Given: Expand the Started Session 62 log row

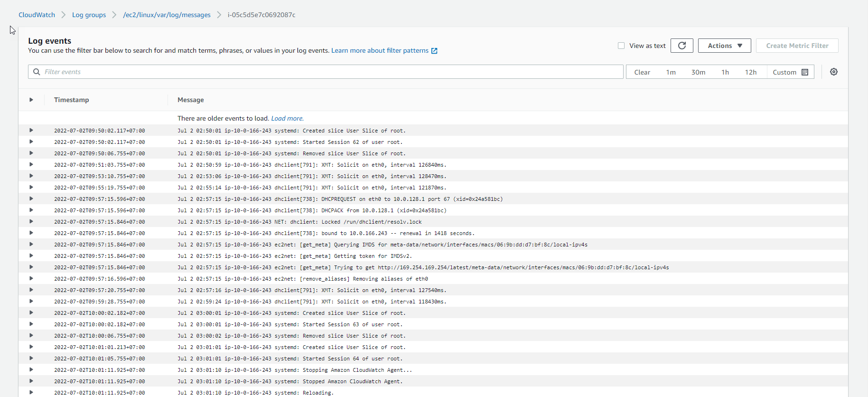Looking at the screenshot, I should [31, 142].
